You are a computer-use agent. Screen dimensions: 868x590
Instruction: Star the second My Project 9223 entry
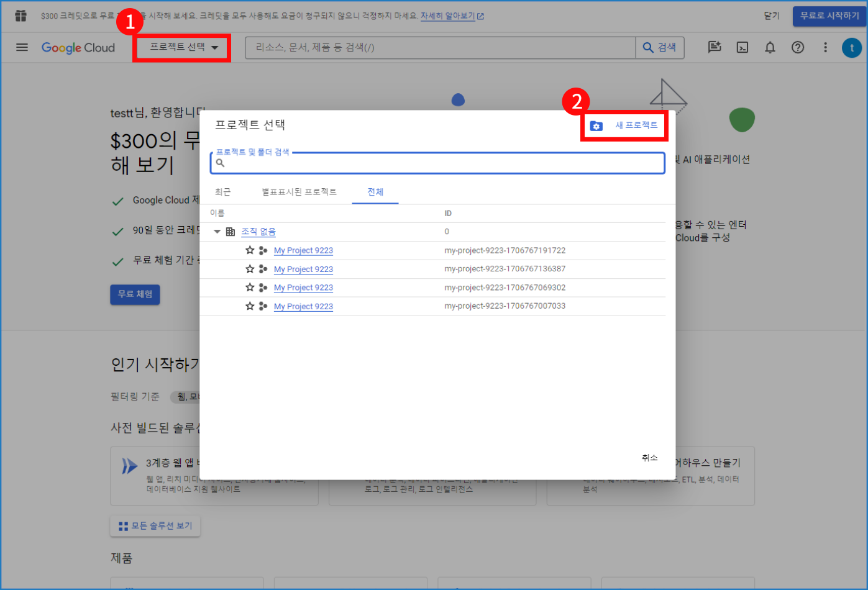(249, 269)
